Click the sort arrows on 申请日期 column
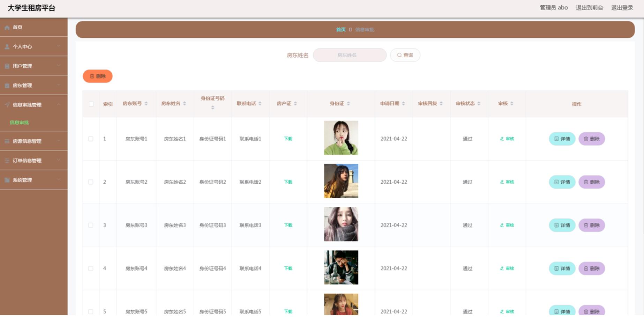The width and height of the screenshot is (644, 317). coord(403,104)
